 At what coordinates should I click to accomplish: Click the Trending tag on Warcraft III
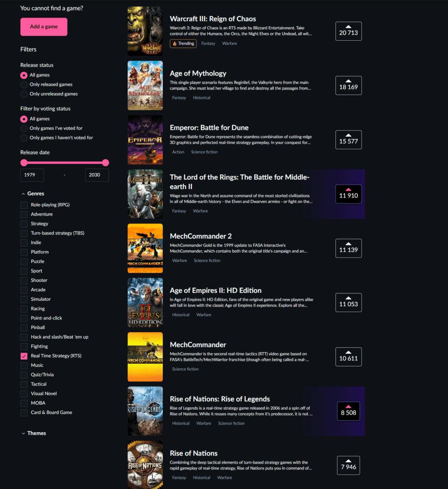coord(183,43)
